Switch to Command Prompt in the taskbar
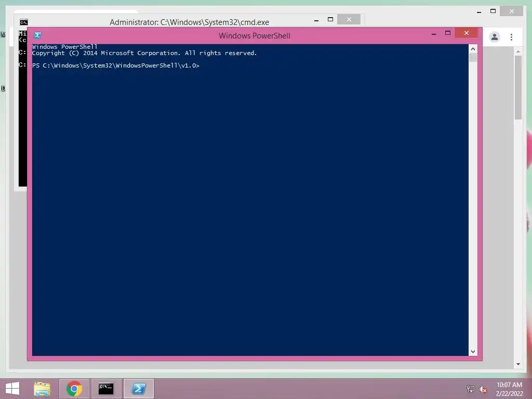The width and height of the screenshot is (532, 399). pyautogui.click(x=106, y=389)
